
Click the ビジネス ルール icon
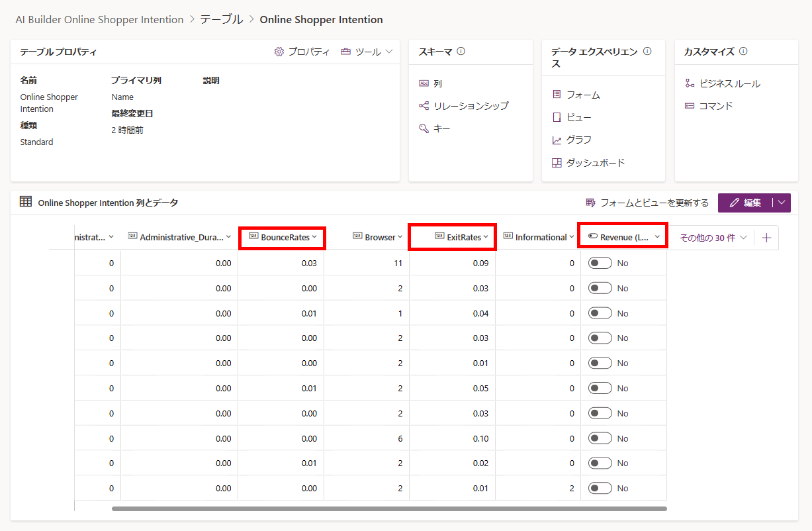690,83
